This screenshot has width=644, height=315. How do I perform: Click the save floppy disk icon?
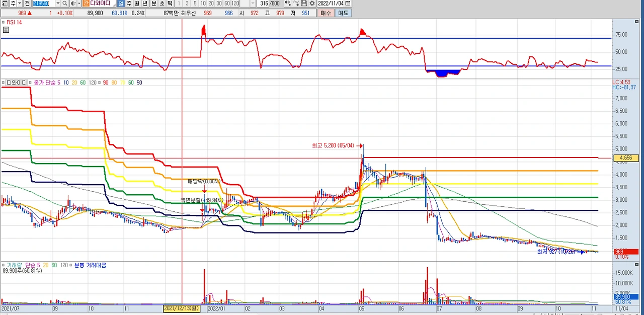[x=304, y=4]
